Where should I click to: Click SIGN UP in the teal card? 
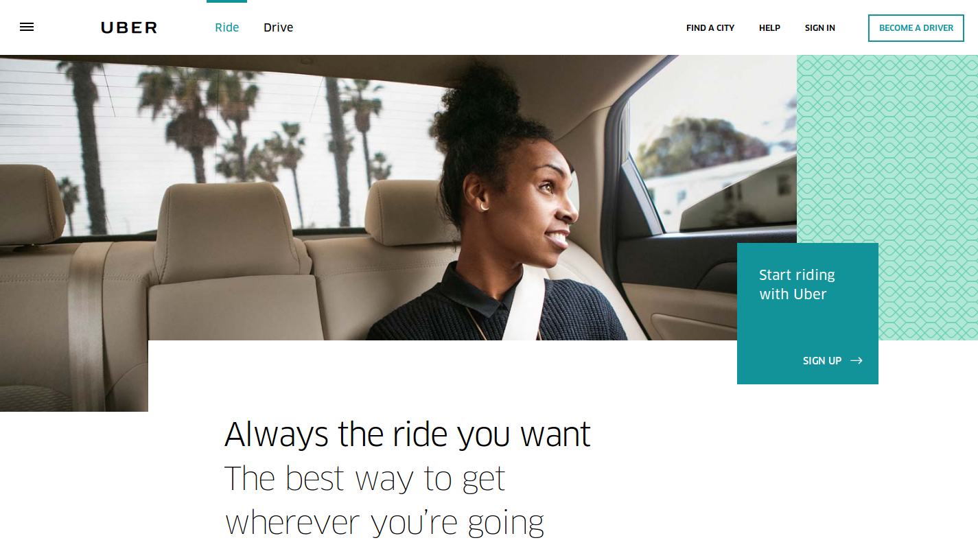[x=822, y=360]
